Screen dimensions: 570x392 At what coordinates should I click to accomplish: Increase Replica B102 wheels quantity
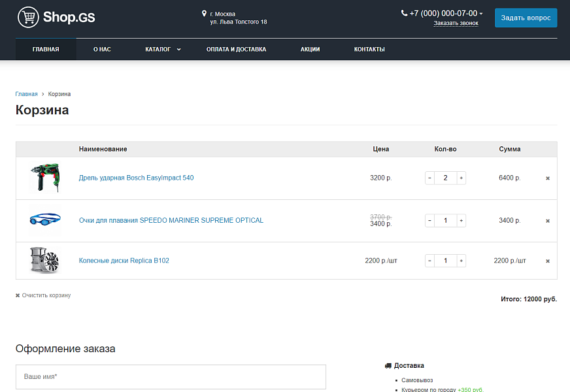tap(461, 261)
